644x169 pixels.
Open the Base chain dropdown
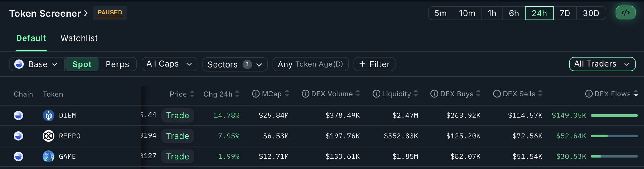point(37,64)
